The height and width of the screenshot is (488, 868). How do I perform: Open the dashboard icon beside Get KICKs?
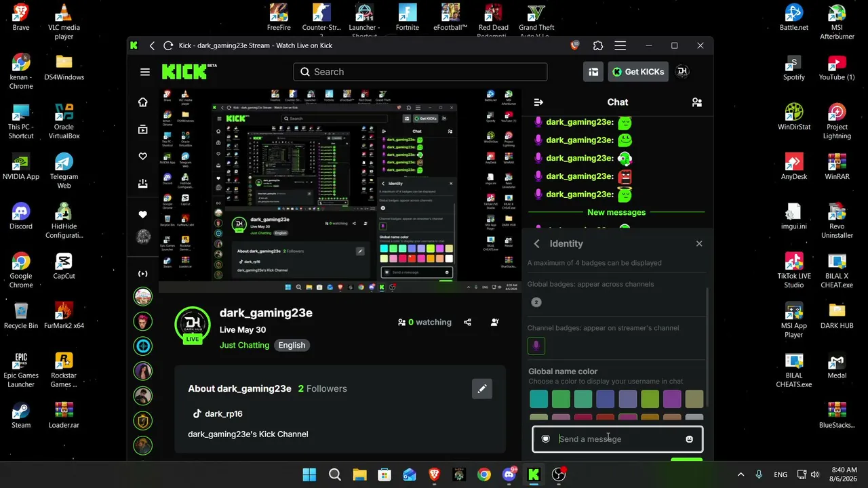click(x=593, y=72)
